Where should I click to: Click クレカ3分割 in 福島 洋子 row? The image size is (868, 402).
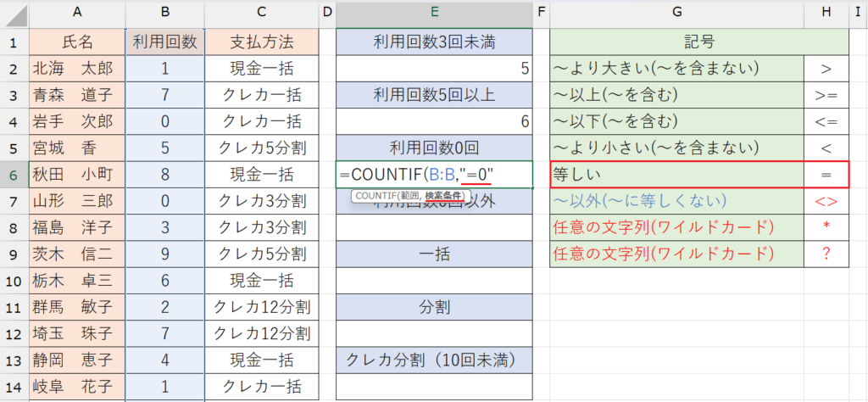click(x=262, y=228)
